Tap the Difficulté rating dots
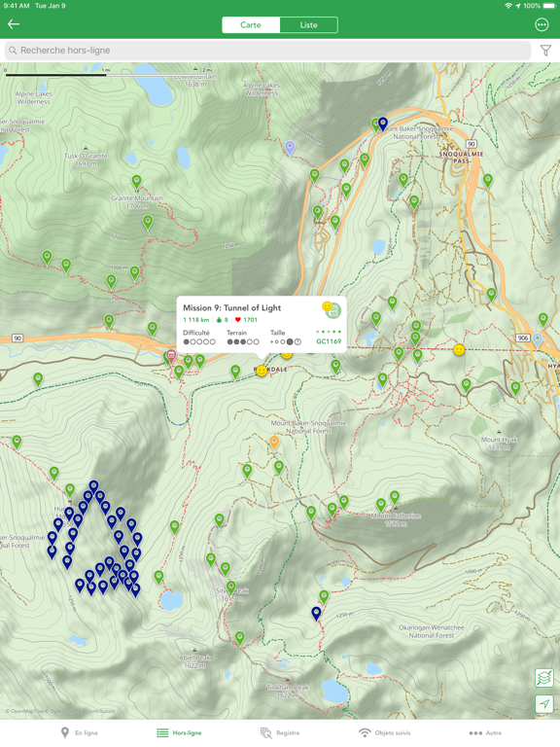Viewport: 560px width, 747px height. point(199,341)
